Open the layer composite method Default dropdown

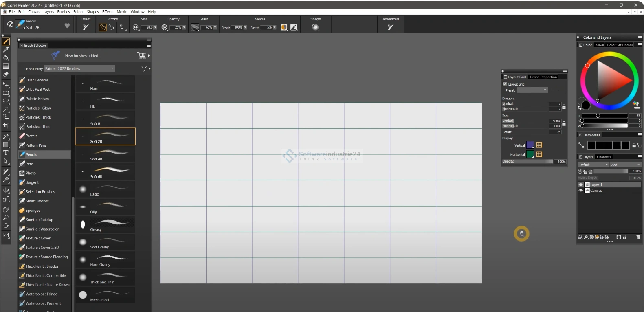click(x=593, y=165)
